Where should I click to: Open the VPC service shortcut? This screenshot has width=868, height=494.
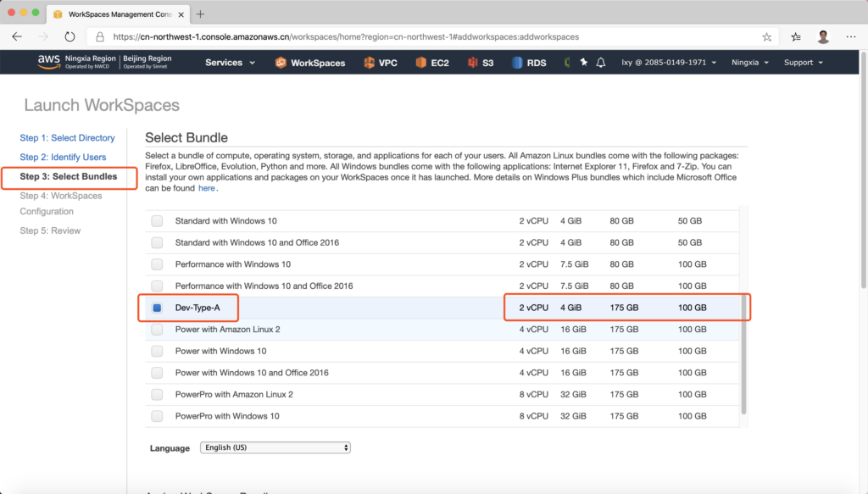(380, 63)
